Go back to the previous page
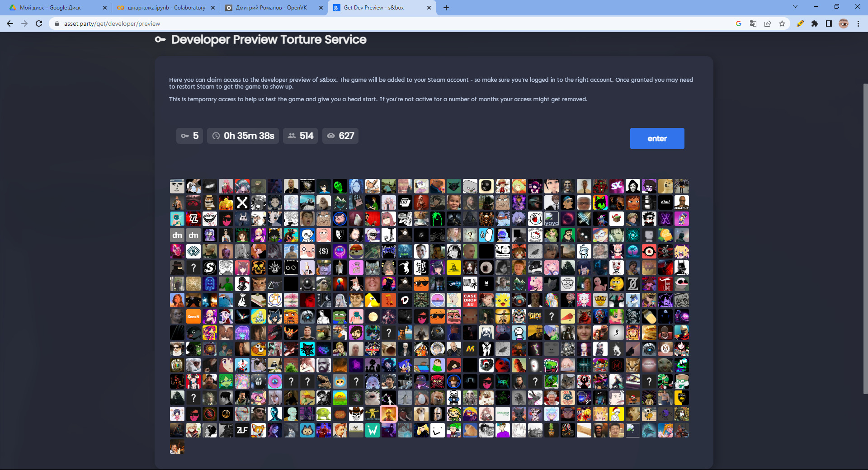868x470 pixels. pos(10,23)
